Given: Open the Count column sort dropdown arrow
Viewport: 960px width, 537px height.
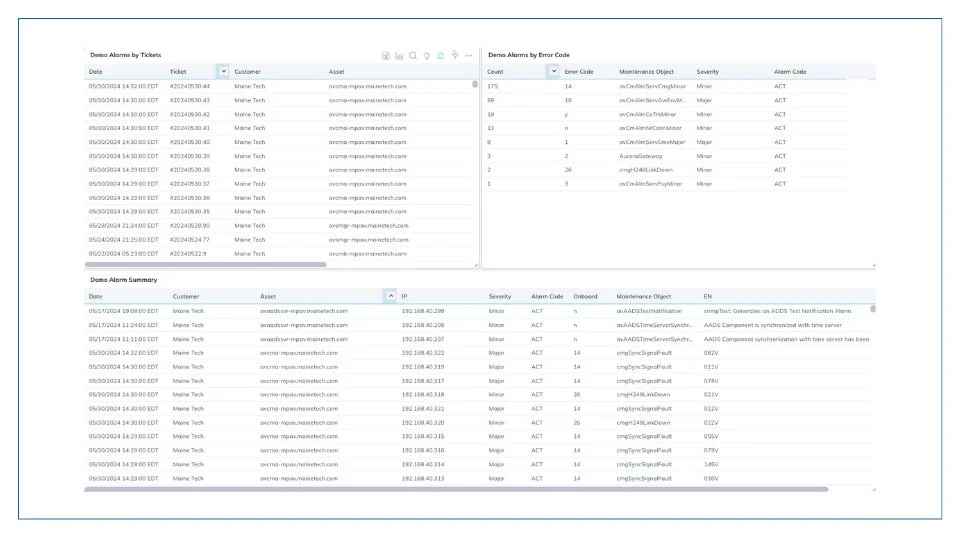Looking at the screenshot, I should click(x=553, y=72).
